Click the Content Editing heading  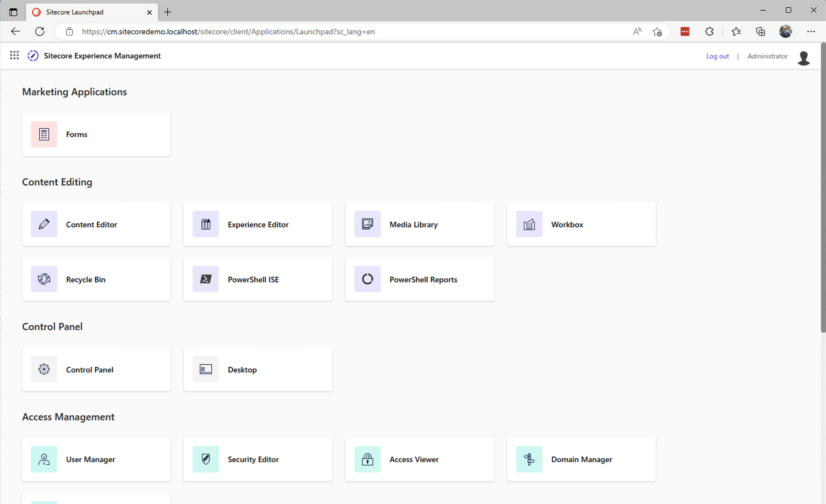57,182
